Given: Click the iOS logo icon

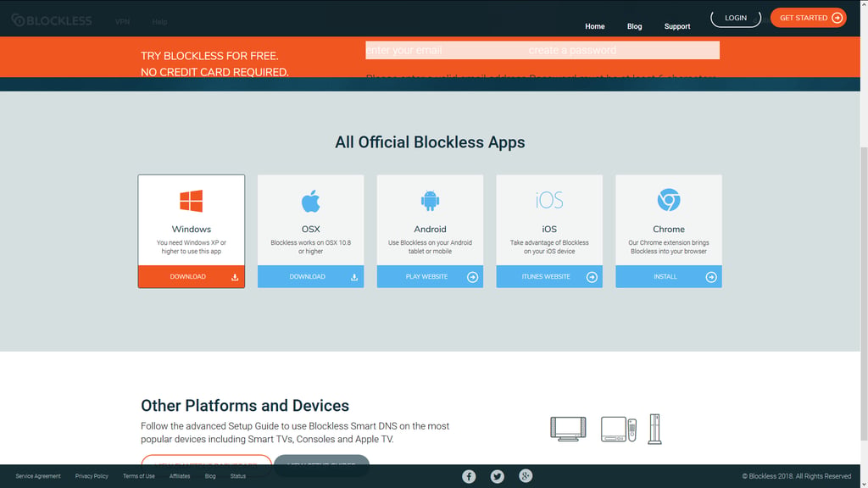Looking at the screenshot, I should (549, 200).
